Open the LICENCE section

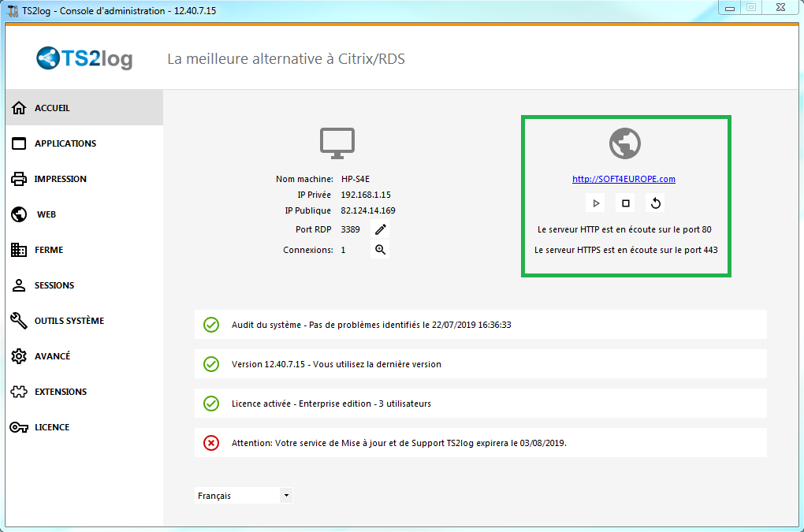[84, 427]
